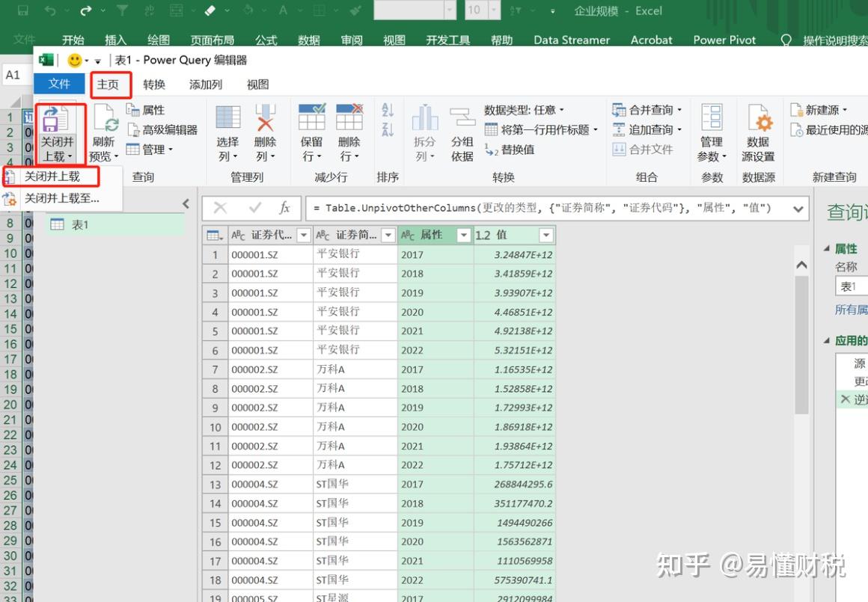This screenshot has width=868, height=602.
Task: Open the 证券简称 column filter dropdown
Action: pos(388,235)
